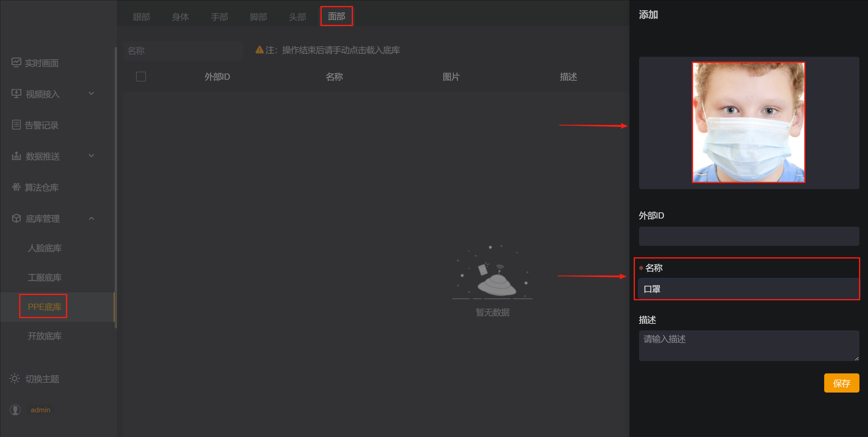Viewport: 868px width, 437px height.
Task: Switch to the 手部 tab
Action: pos(219,17)
